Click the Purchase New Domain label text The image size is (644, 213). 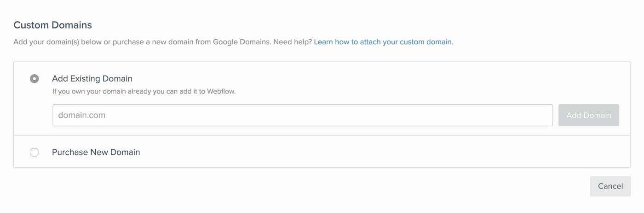[96, 152]
